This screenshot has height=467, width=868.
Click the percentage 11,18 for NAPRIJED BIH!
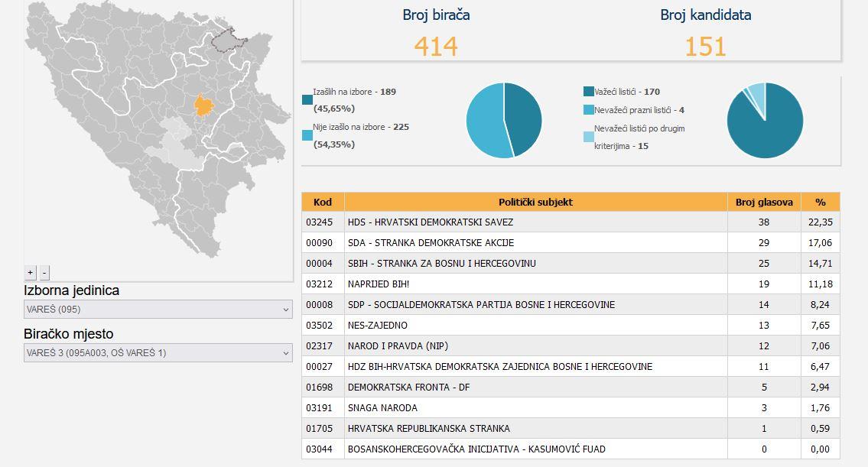821,284
